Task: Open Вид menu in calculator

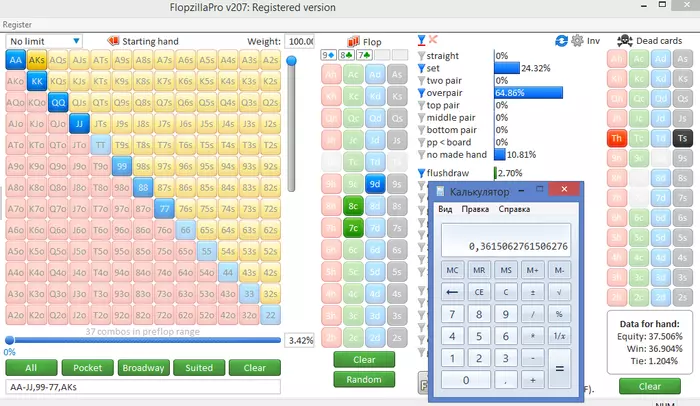Action: click(445, 209)
